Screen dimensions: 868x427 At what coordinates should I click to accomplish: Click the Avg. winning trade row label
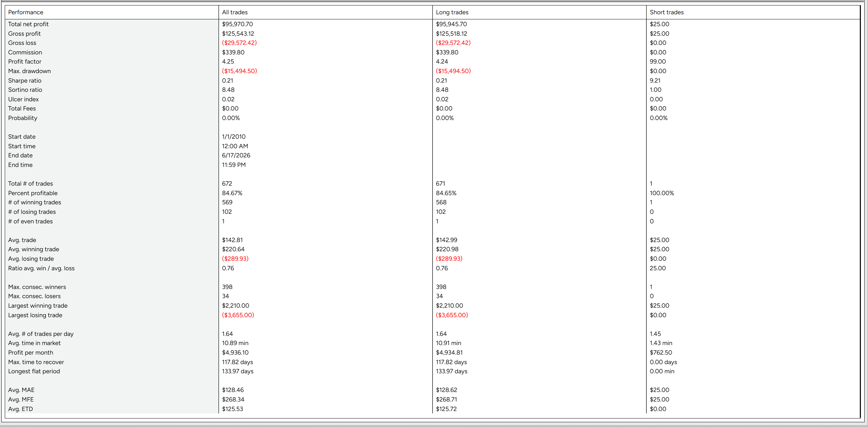[x=34, y=249]
